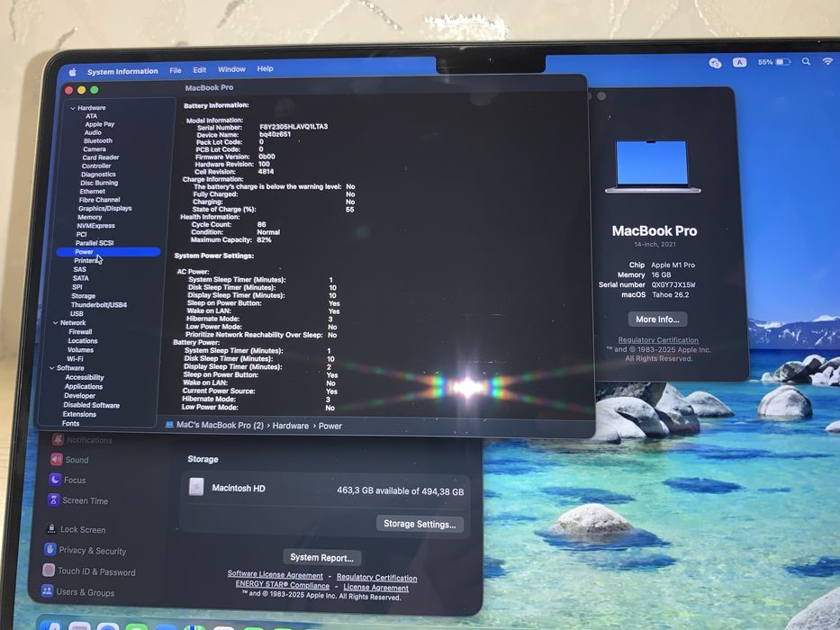Image resolution: width=840 pixels, height=630 pixels.
Task: Select Applications under Software
Action: point(84,386)
